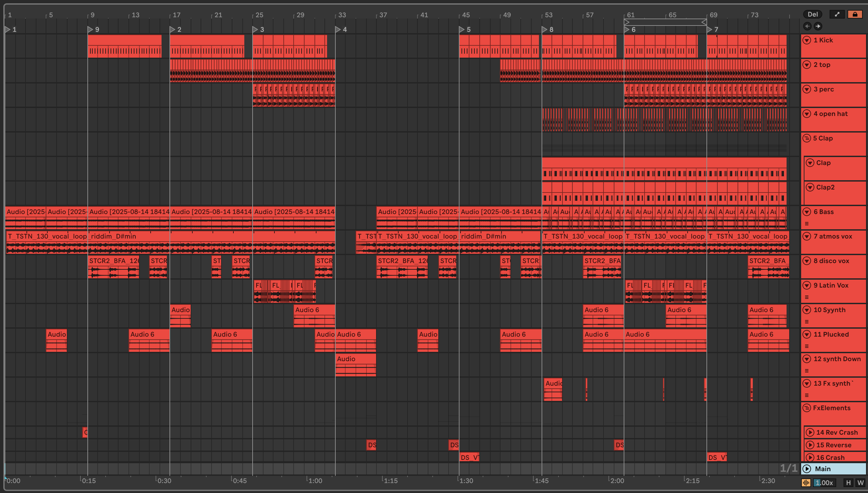Click the Del locator button

(812, 14)
